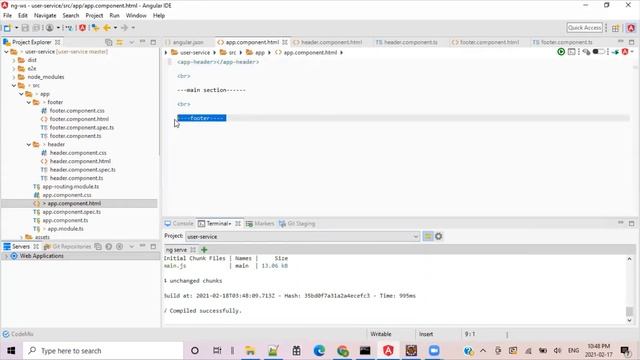Click the green arrow icon in editor toolbar
The width and height of the screenshot is (640, 360).
(616, 52)
